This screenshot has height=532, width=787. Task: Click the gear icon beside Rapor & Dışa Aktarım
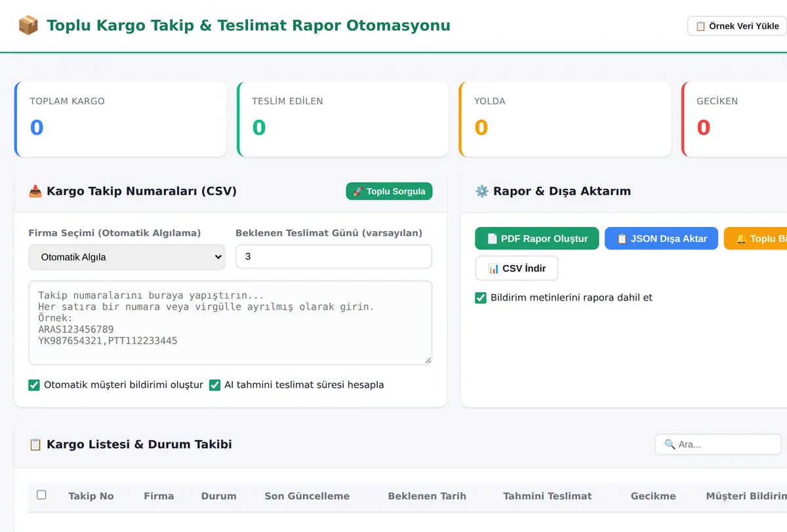(x=482, y=192)
